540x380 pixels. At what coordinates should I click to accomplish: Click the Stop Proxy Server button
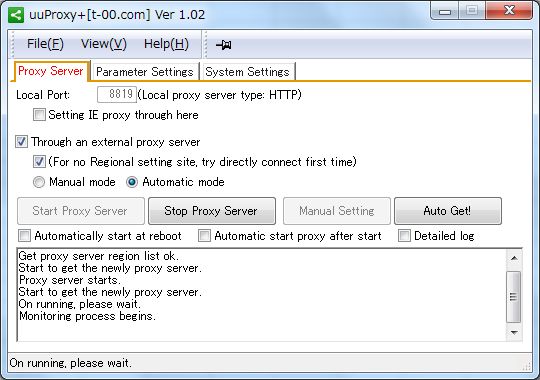tap(212, 211)
